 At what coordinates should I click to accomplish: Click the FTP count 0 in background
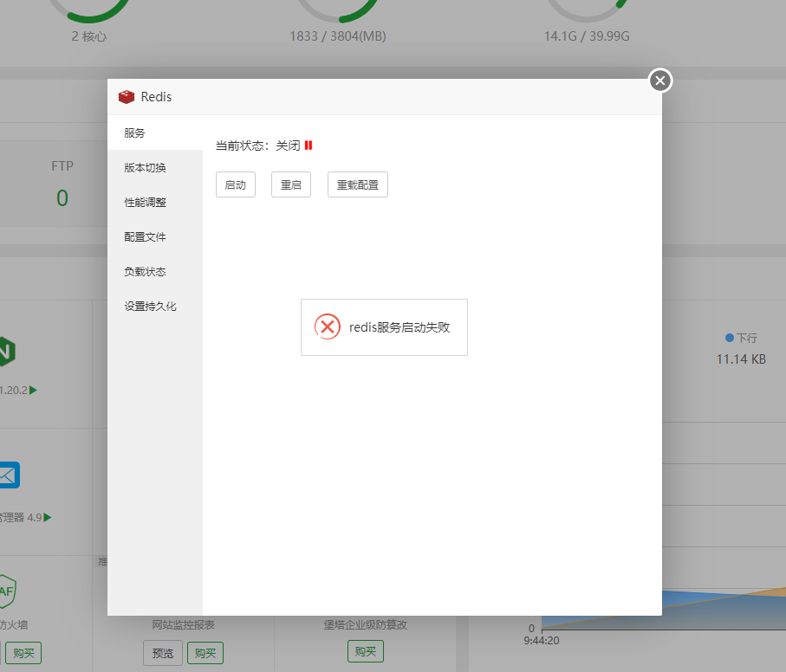coord(62,197)
